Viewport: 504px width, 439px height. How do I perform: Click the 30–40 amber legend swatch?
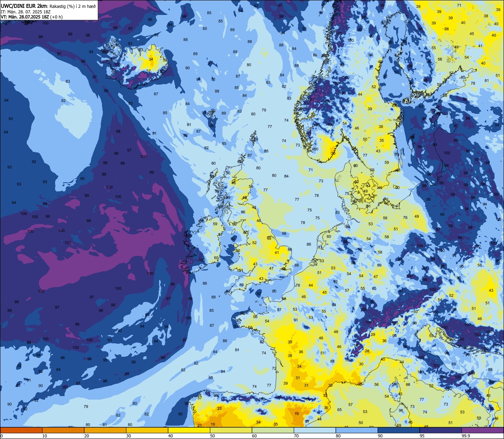pyautogui.click(x=147, y=430)
